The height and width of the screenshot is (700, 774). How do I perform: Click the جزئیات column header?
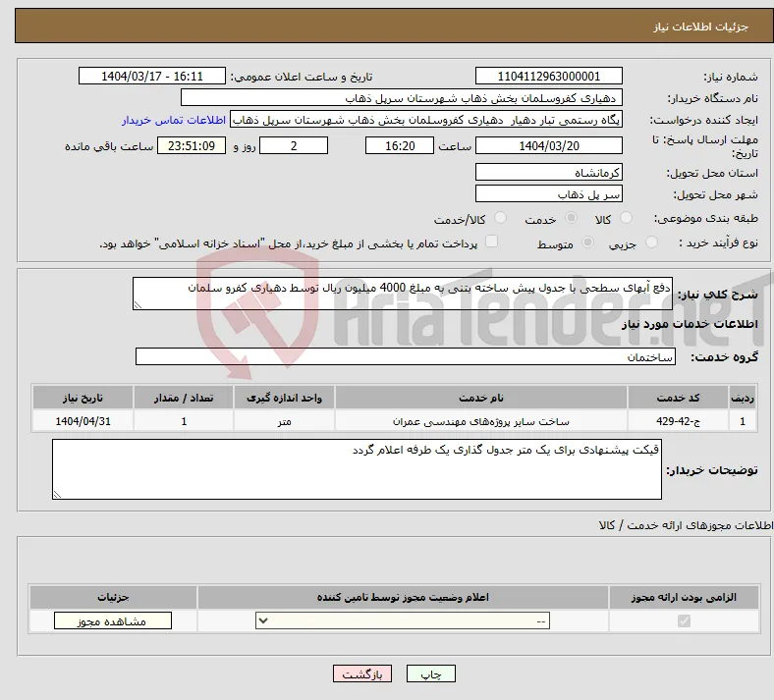[x=113, y=597]
